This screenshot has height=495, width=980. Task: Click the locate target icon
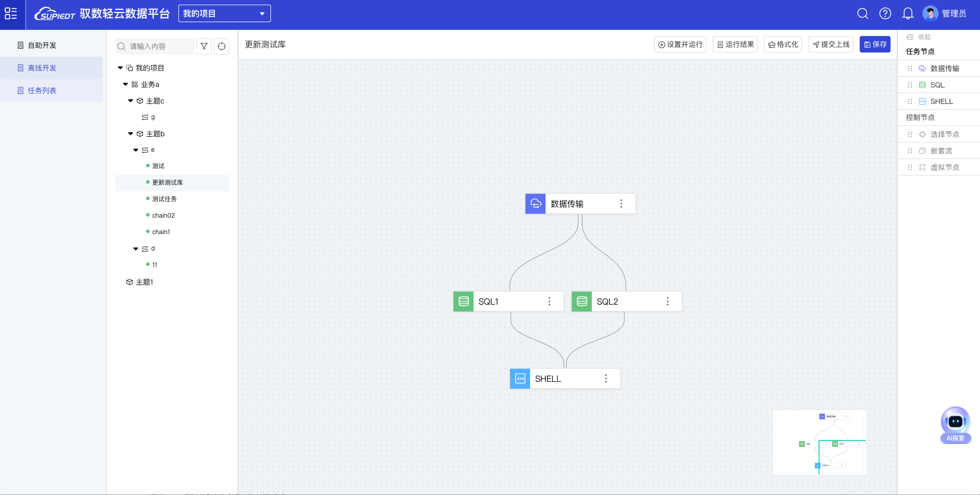pyautogui.click(x=222, y=46)
